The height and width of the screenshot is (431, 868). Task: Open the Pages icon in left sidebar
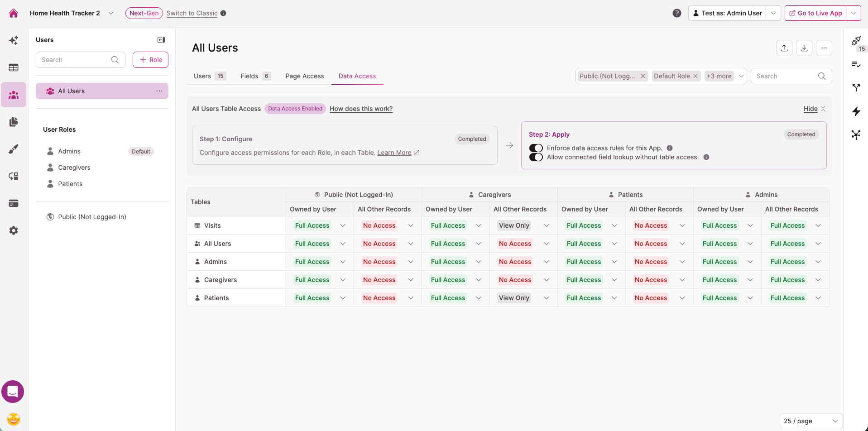[14, 122]
